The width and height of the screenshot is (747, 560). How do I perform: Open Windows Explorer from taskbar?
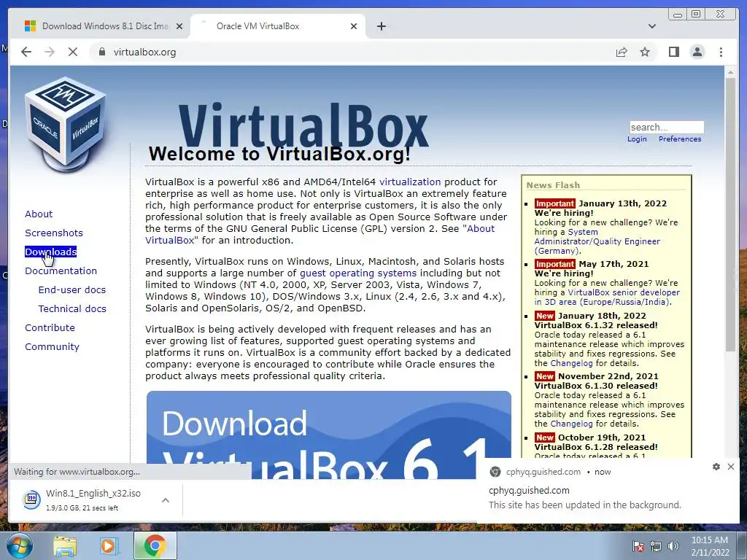[x=65, y=546]
